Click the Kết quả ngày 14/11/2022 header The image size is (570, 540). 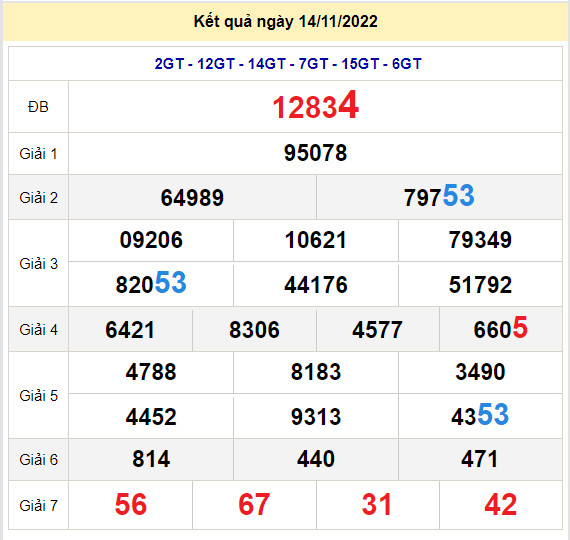(285, 21)
